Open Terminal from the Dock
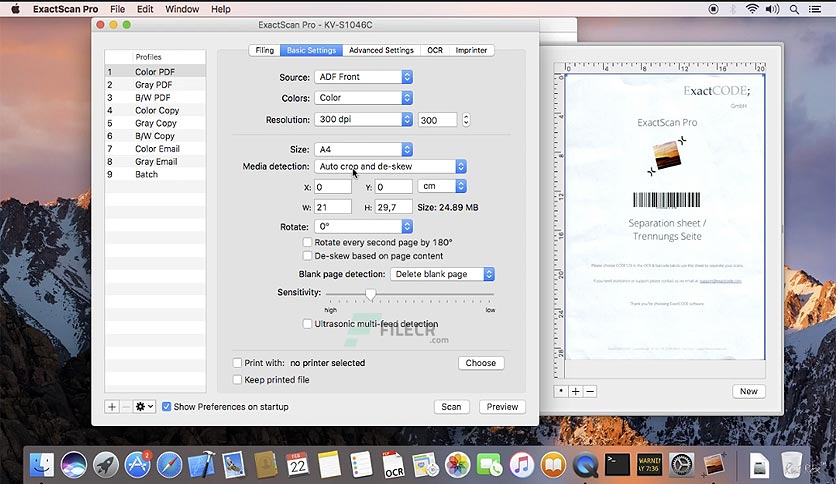This screenshot has height=484, width=836. click(617, 464)
